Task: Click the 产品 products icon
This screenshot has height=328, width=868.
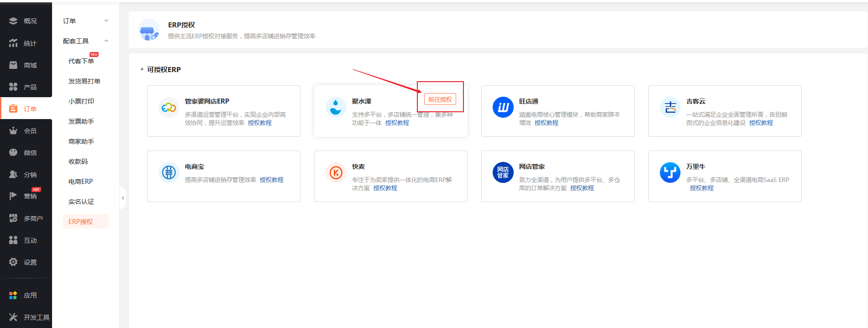Action: [x=13, y=87]
